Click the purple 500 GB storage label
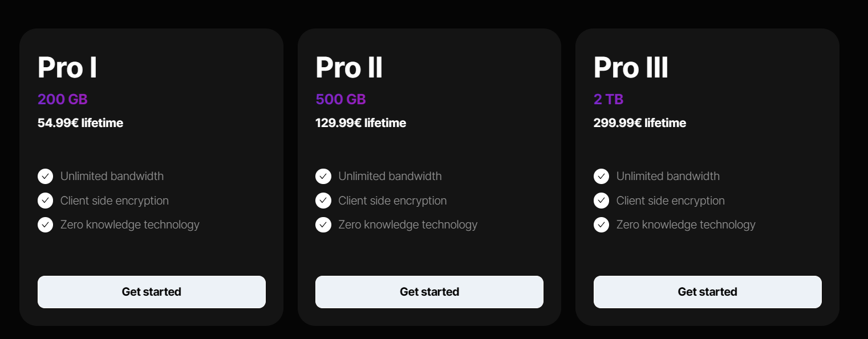Viewport: 868px width, 339px height. pos(340,99)
